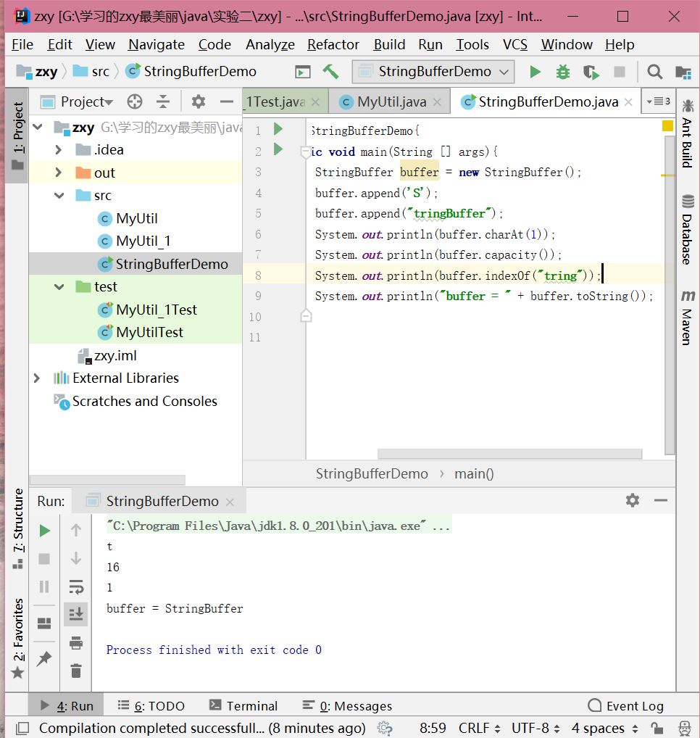Toggle read-only lock icon in status bar
This screenshot has height=738, width=700.
[x=657, y=728]
